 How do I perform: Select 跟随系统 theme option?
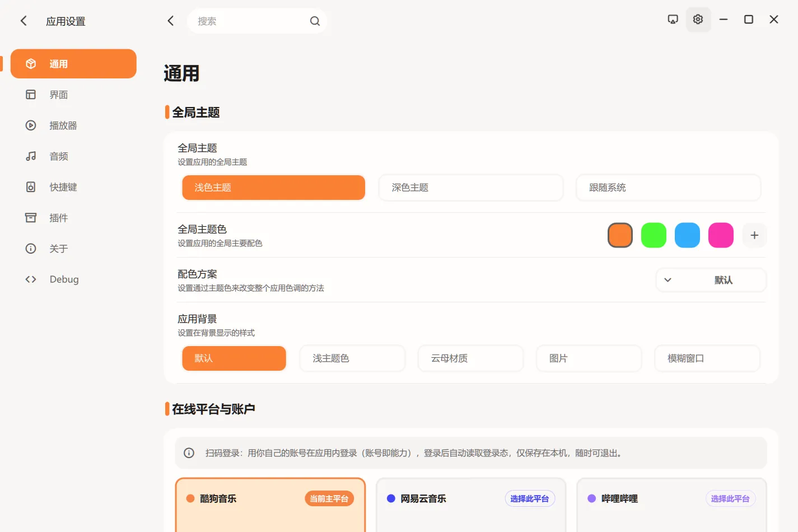click(x=669, y=188)
